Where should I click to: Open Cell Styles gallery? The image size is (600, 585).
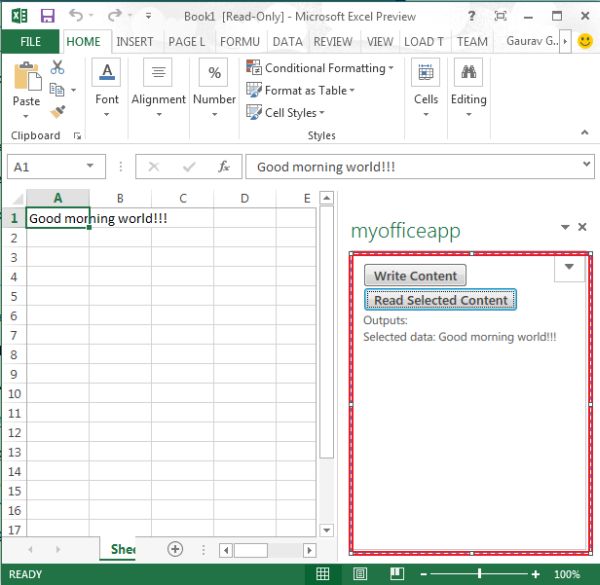(x=285, y=112)
